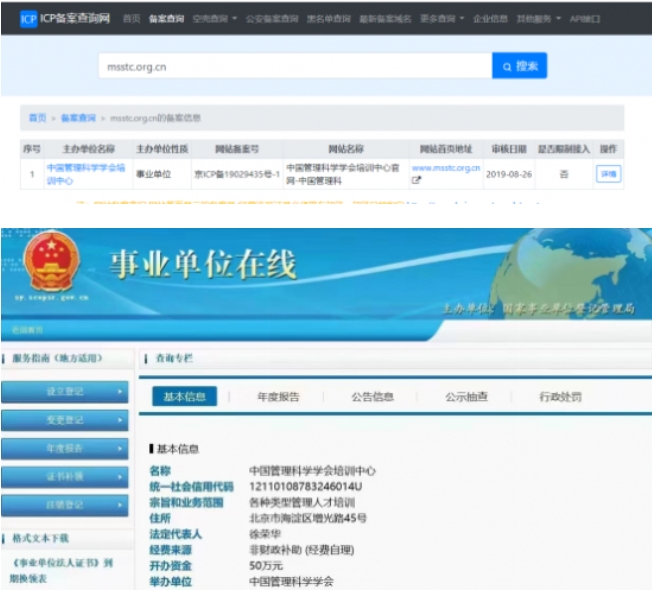
Task: Click the 审核日期 column header
Action: pyautogui.click(x=509, y=149)
